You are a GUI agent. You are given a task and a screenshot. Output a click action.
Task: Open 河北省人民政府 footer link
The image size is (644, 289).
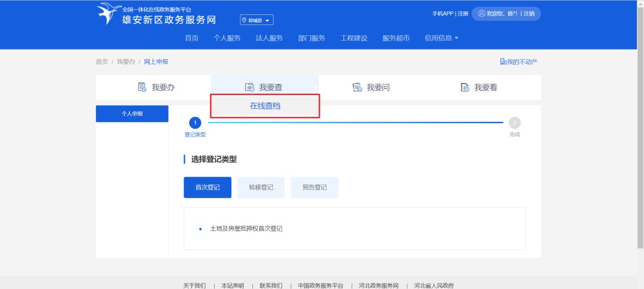tap(434, 285)
